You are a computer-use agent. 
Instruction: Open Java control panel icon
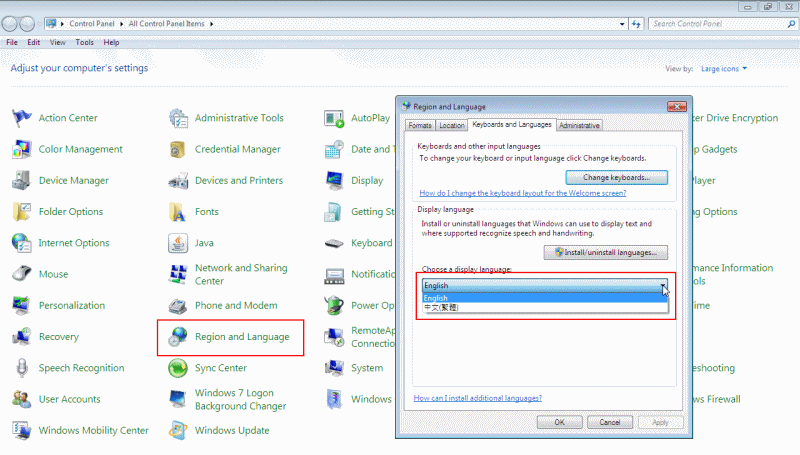[x=178, y=243]
